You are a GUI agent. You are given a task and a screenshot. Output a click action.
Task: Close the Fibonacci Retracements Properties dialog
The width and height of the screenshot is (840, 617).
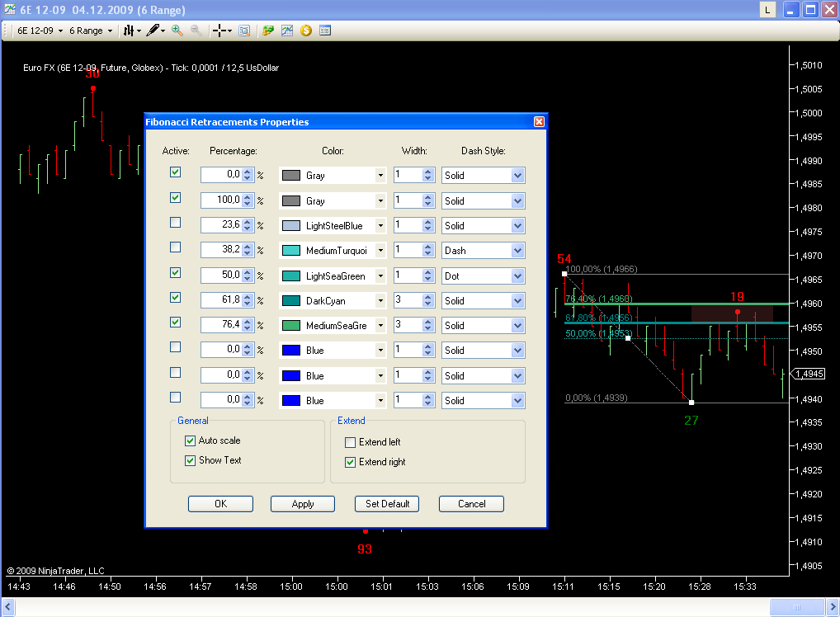coord(539,121)
